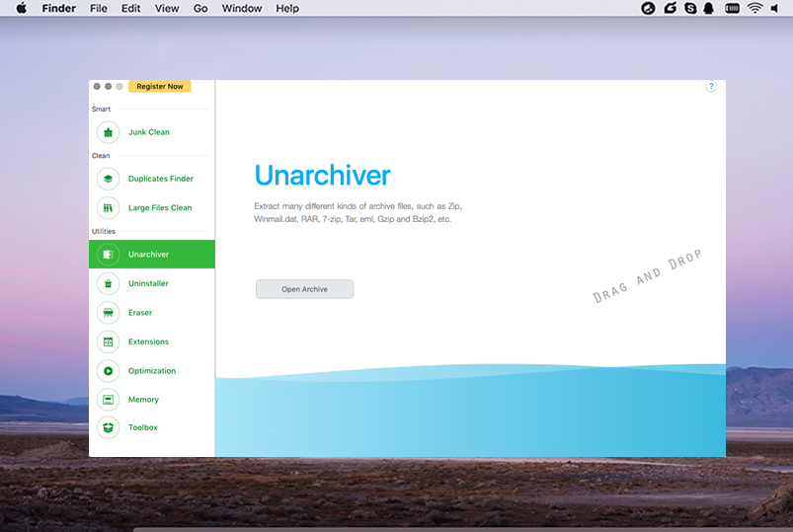This screenshot has width=793, height=532.
Task: Click the compass-like menu bar icon
Action: click(x=648, y=8)
